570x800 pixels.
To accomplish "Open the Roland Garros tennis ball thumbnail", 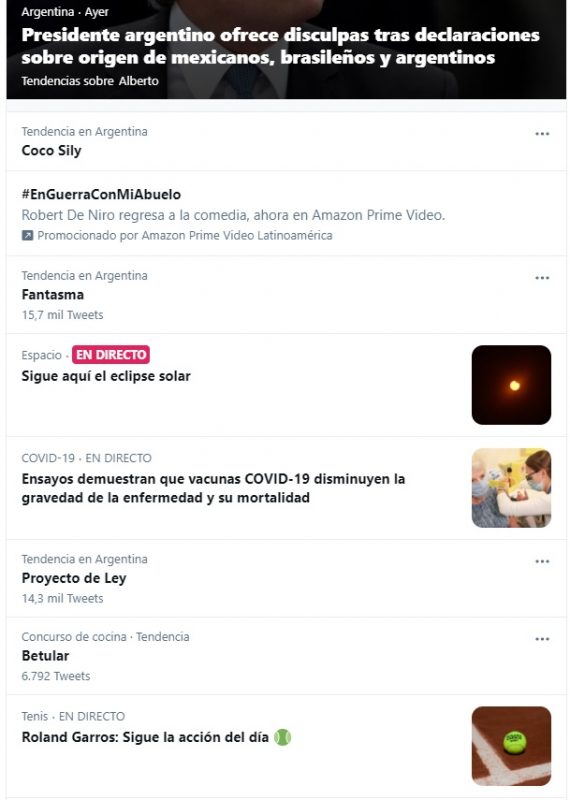I will [x=511, y=746].
